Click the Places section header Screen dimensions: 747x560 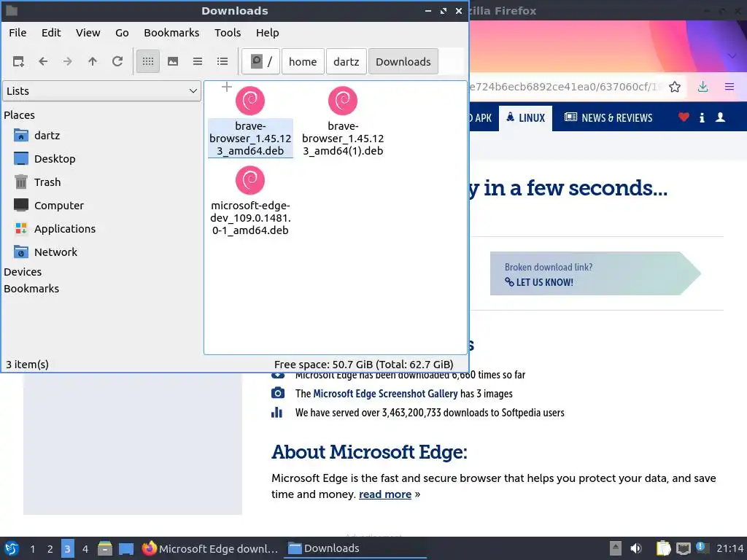(x=19, y=115)
